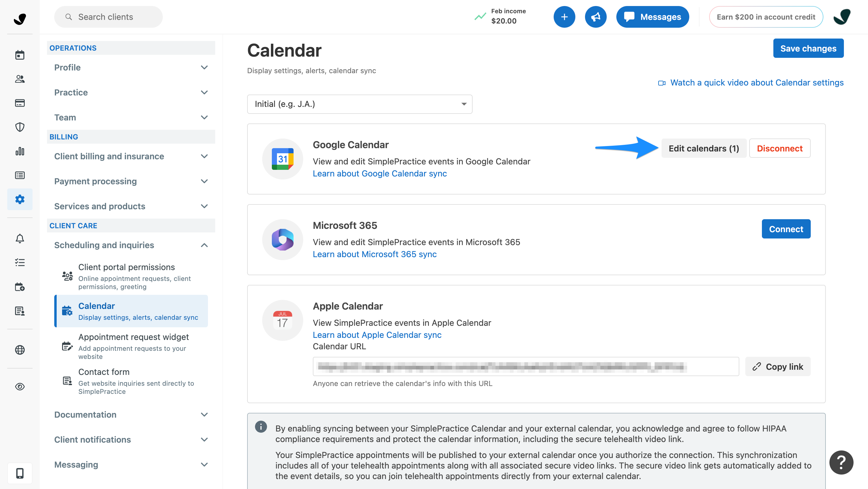The width and height of the screenshot is (868, 489).
Task: Click Edit calendars (1) button
Action: tap(703, 148)
